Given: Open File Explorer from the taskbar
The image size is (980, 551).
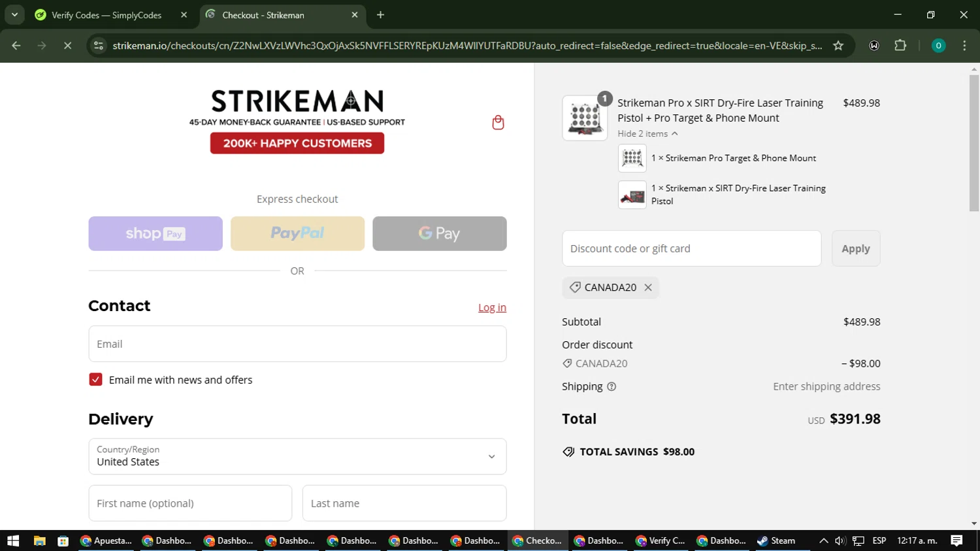Looking at the screenshot, I should coord(39,541).
